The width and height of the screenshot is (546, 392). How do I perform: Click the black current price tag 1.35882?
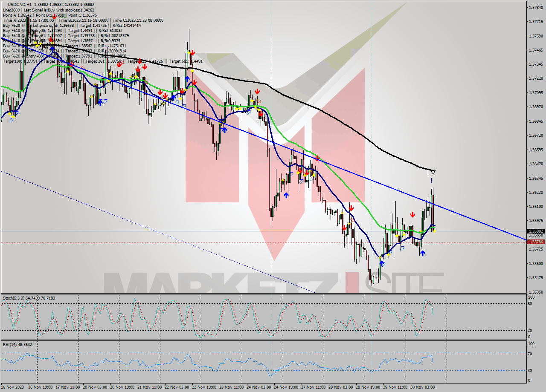[x=536, y=231]
